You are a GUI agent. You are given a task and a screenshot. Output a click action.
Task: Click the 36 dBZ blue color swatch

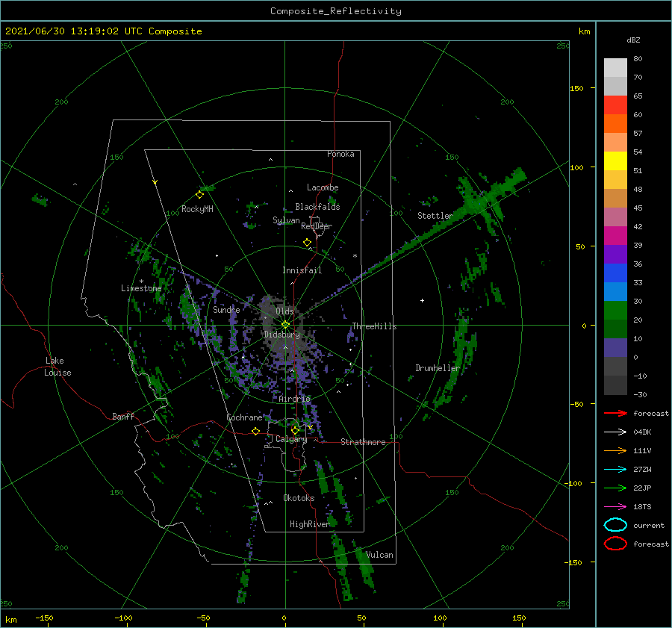click(615, 273)
